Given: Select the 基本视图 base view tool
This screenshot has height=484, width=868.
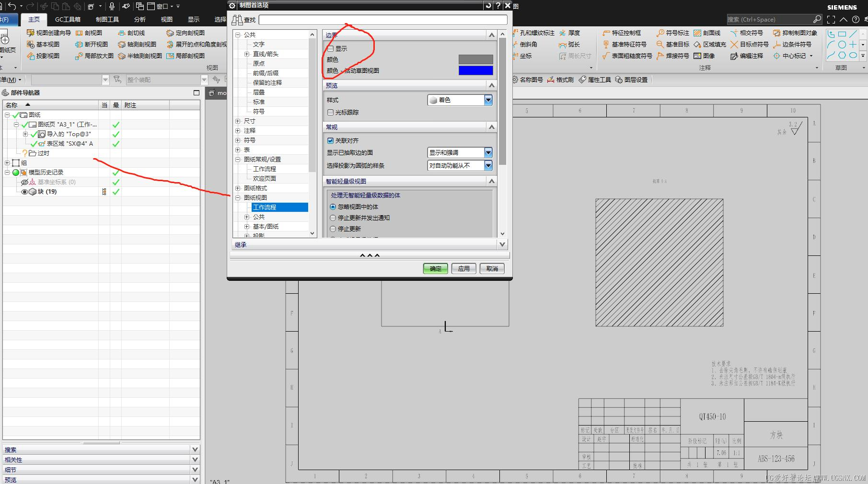Looking at the screenshot, I should coord(43,44).
